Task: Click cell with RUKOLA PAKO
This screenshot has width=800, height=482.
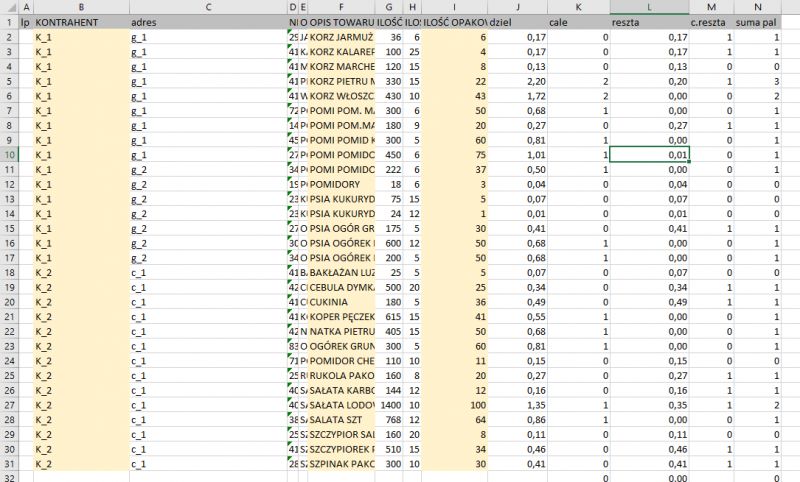Action: point(341,375)
